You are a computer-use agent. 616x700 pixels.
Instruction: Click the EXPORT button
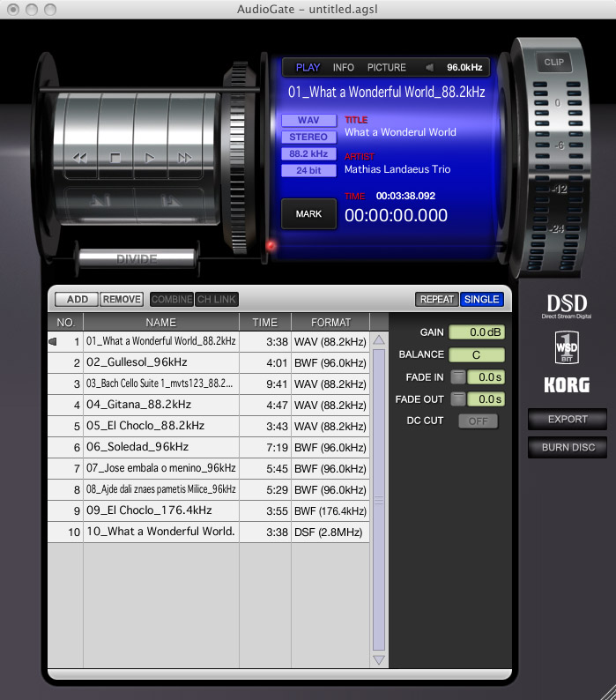(x=567, y=420)
